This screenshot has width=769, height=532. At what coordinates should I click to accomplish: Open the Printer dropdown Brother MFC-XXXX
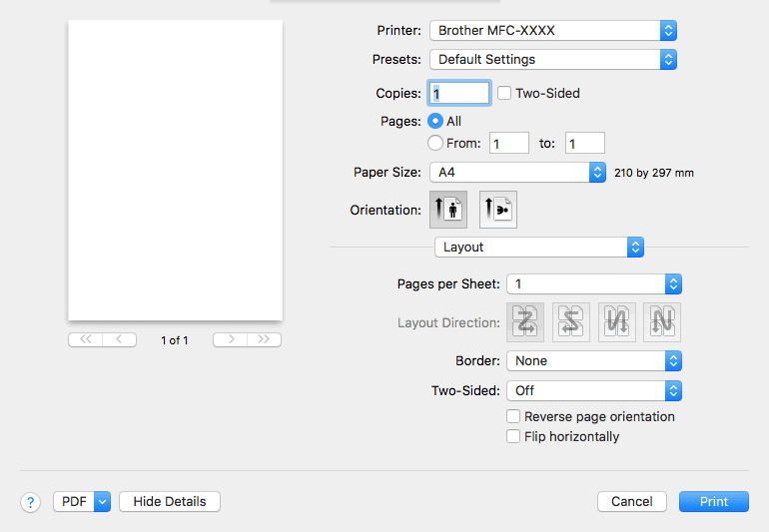pyautogui.click(x=553, y=30)
